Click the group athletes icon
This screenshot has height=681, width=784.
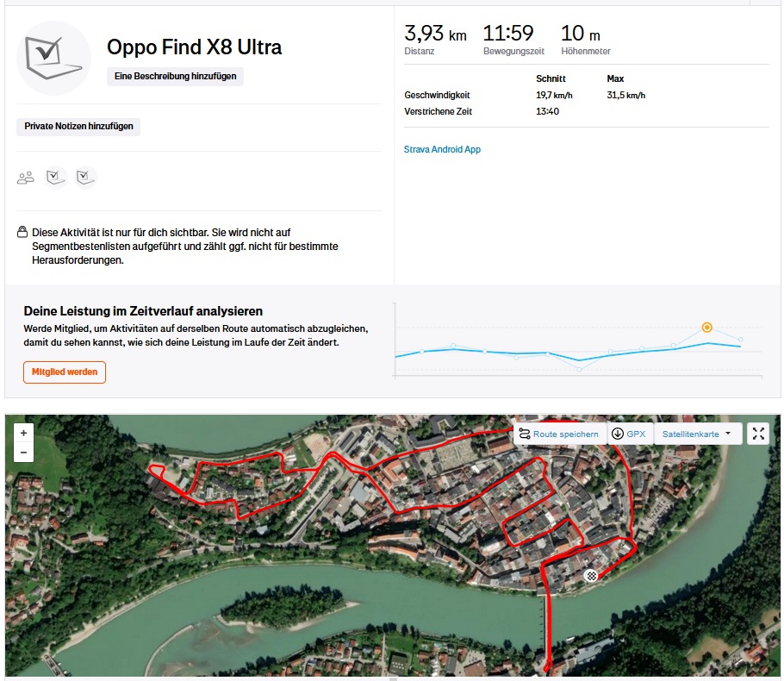26,178
